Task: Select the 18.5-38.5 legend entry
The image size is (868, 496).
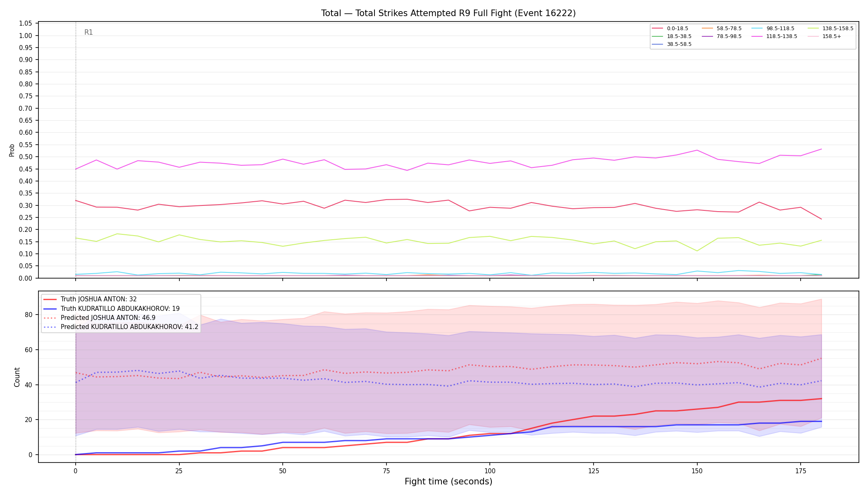Action: (672, 36)
